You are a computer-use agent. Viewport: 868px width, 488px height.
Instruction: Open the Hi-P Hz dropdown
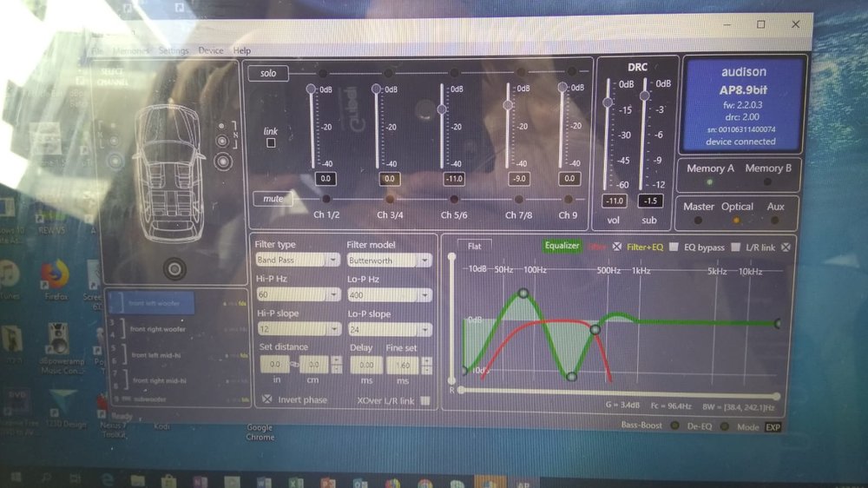pos(298,294)
